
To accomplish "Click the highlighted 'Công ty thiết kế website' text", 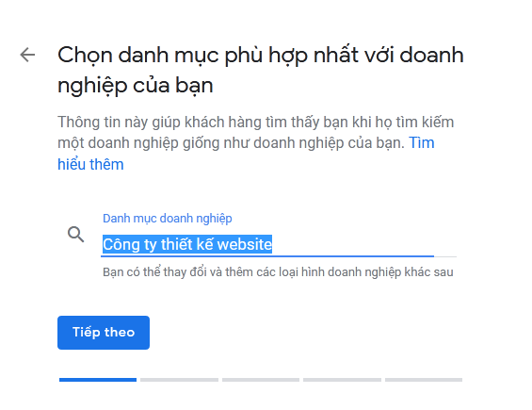I will (x=187, y=244).
